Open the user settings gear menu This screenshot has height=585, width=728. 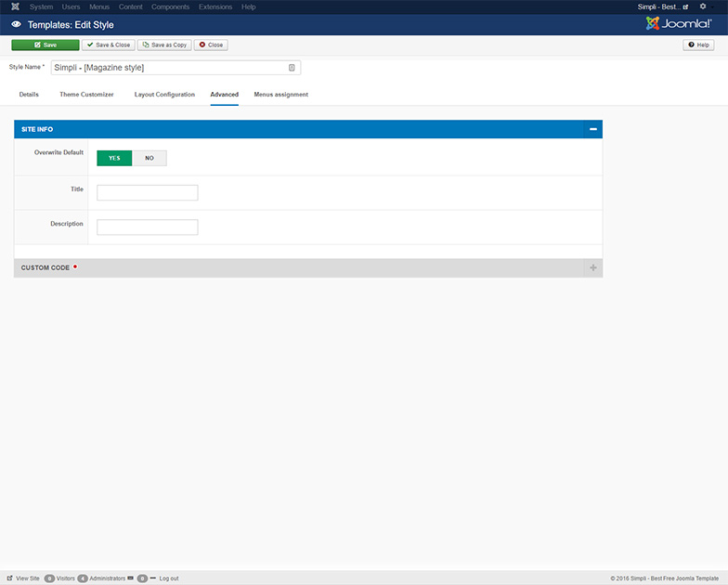click(702, 6)
